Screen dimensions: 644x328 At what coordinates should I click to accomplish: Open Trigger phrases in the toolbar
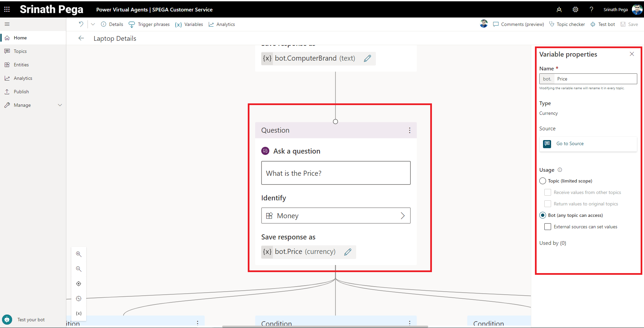pyautogui.click(x=149, y=24)
